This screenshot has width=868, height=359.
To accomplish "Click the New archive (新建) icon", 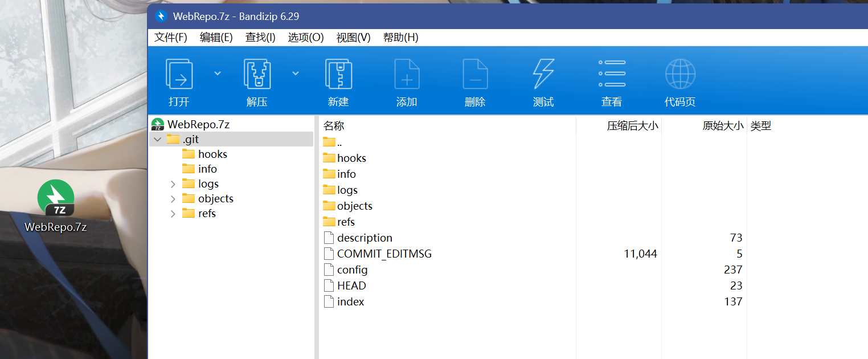I will pos(338,74).
